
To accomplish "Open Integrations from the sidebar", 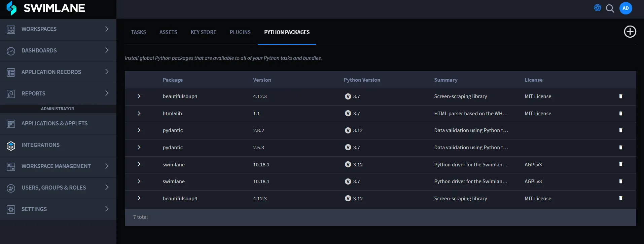I will tap(40, 145).
